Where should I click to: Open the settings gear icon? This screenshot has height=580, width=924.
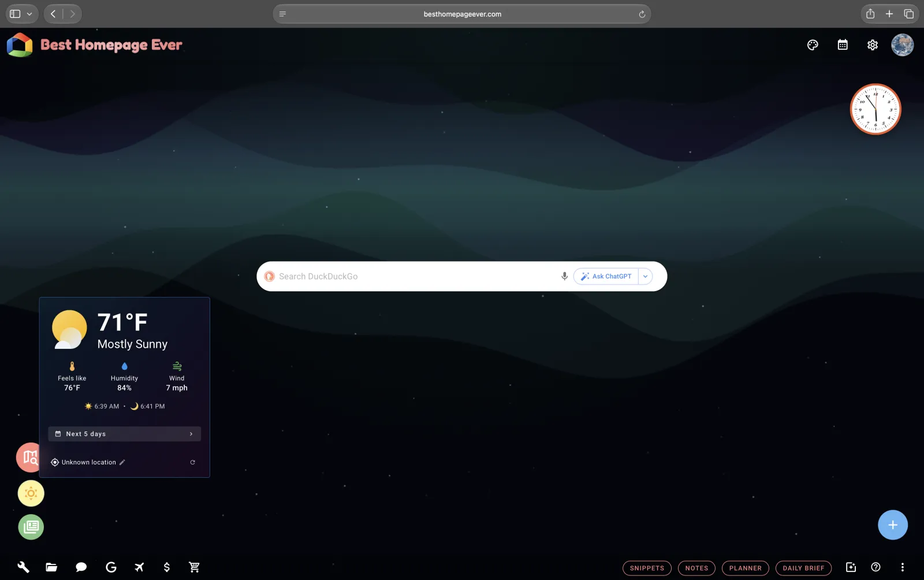point(873,45)
